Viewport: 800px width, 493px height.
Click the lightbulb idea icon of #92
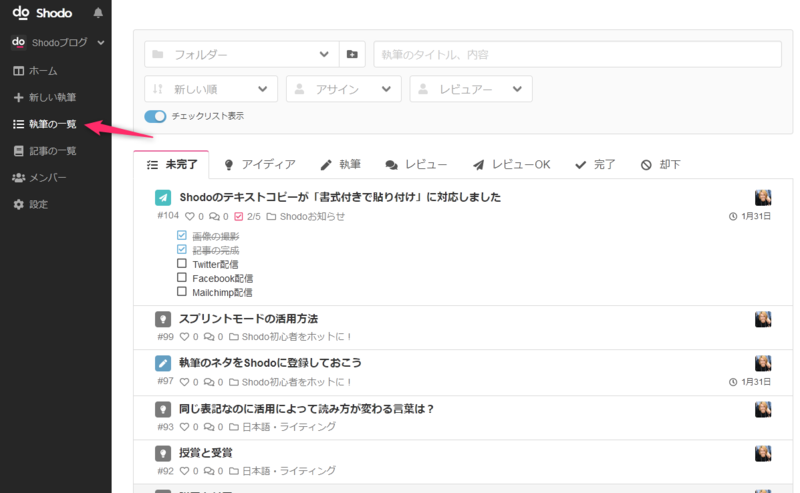click(163, 453)
